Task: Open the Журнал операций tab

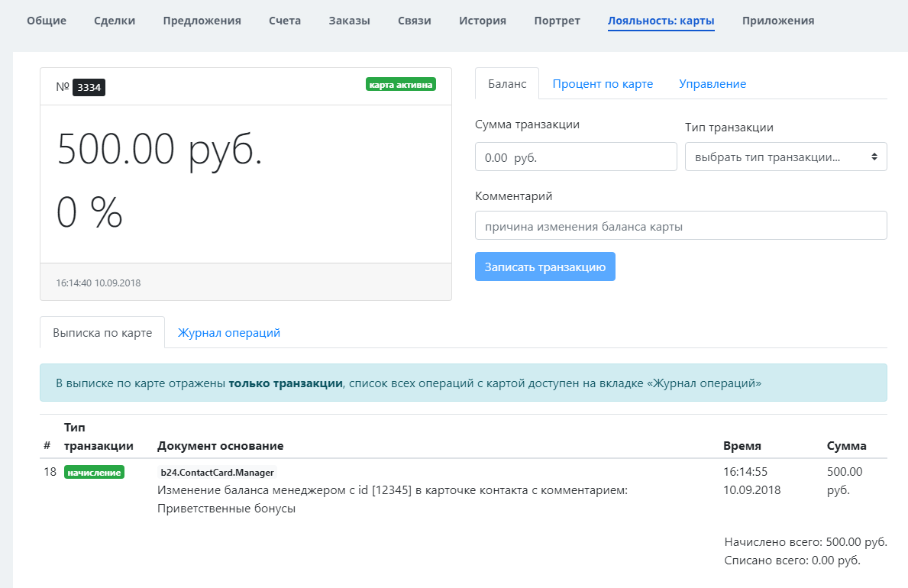Action: pos(229,333)
